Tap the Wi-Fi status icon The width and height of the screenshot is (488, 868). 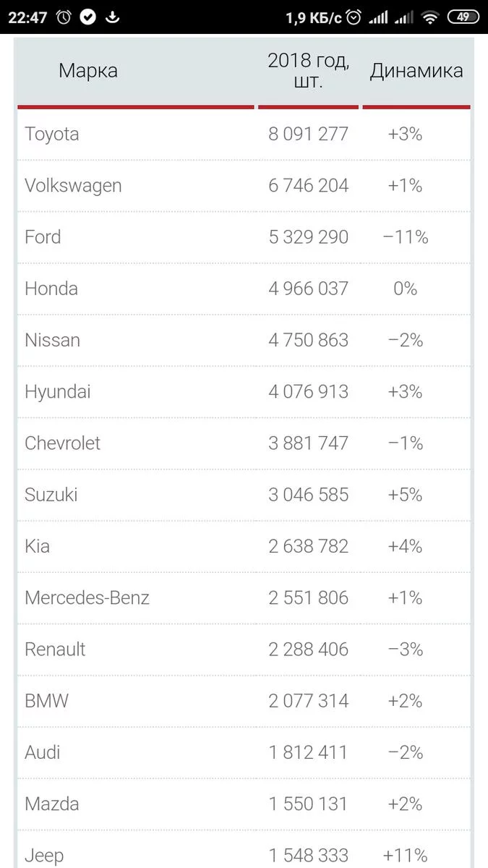tap(431, 17)
